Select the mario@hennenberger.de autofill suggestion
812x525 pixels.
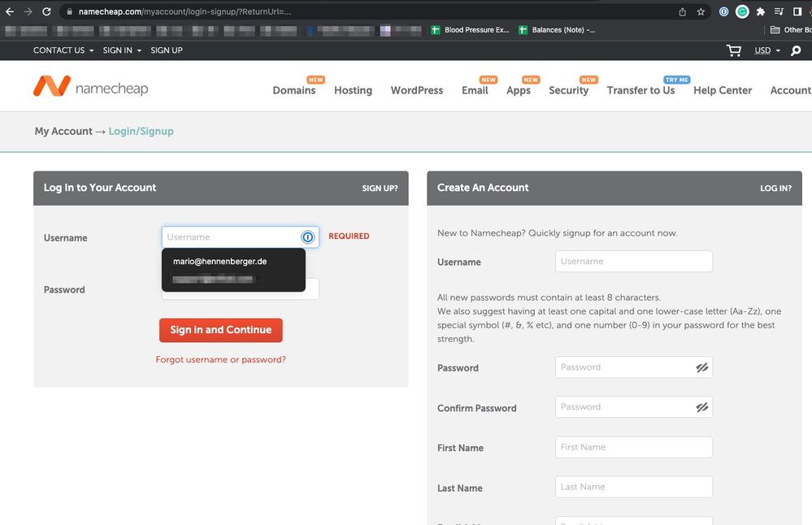coord(220,262)
